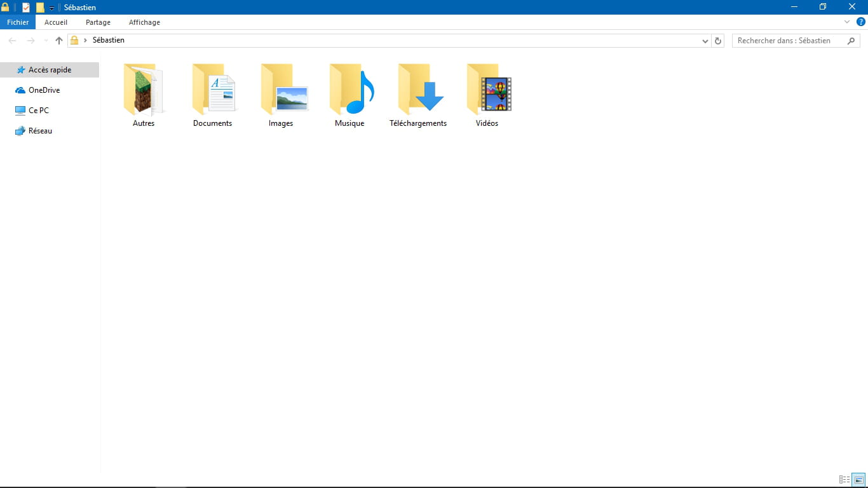
Task: Select the Vidéos folder icon
Action: [x=489, y=89]
